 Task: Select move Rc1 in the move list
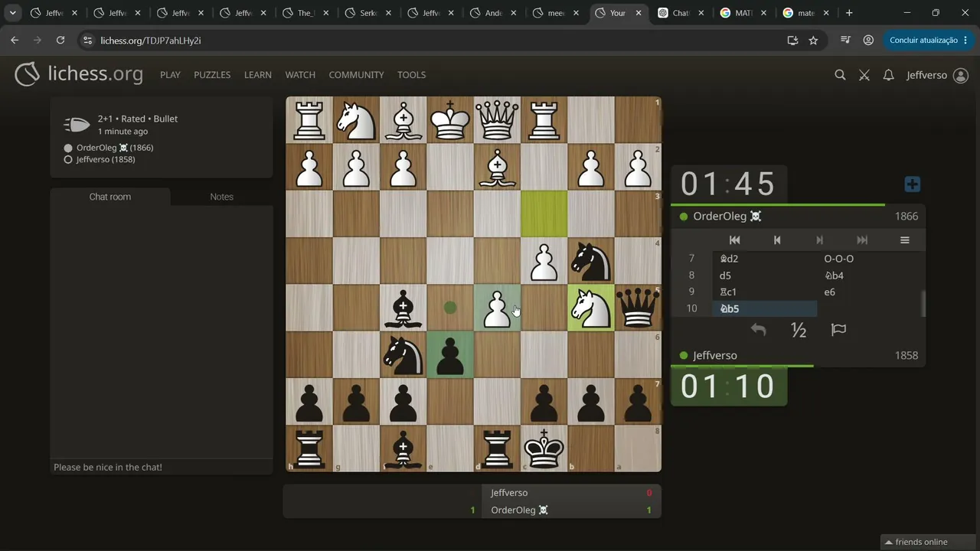(765, 292)
